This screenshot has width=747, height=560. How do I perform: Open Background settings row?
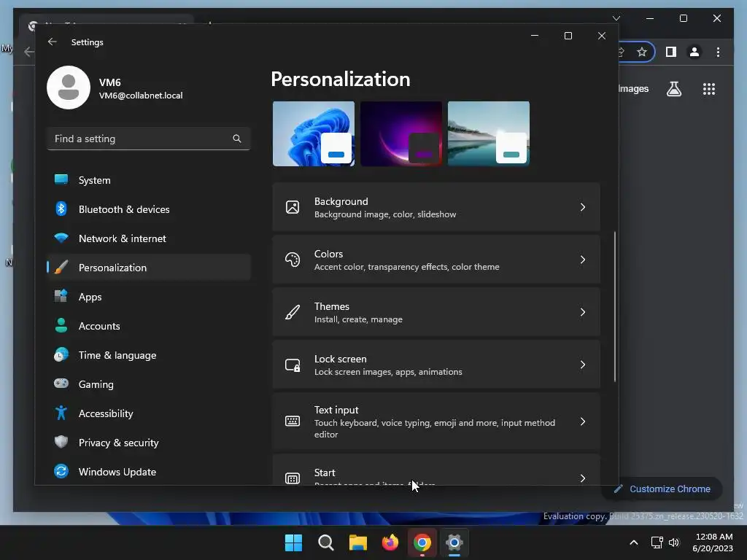(x=436, y=207)
